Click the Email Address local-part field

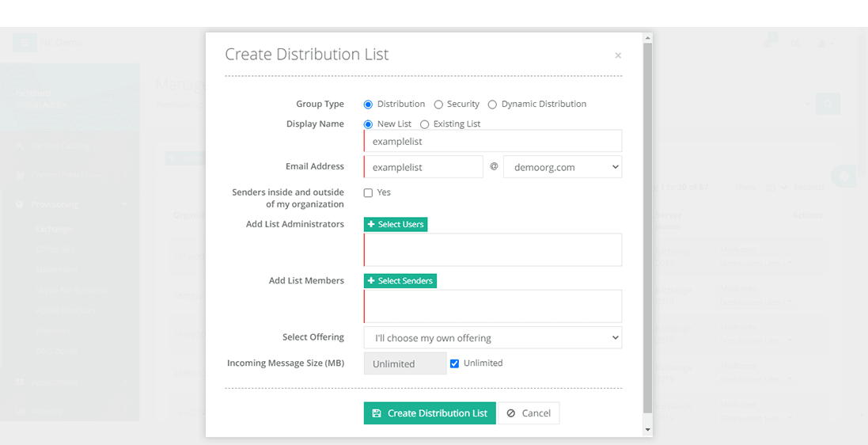pyautogui.click(x=423, y=167)
